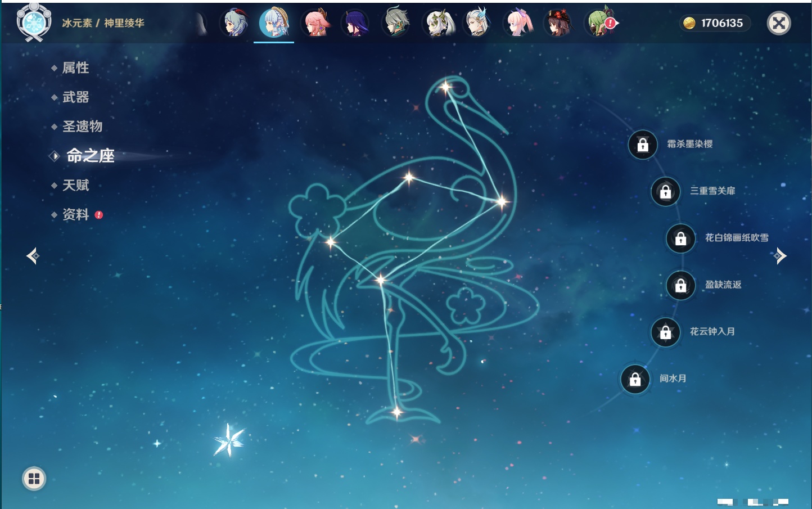Click the lock icon for 霜杀墨染樱

pos(643,145)
